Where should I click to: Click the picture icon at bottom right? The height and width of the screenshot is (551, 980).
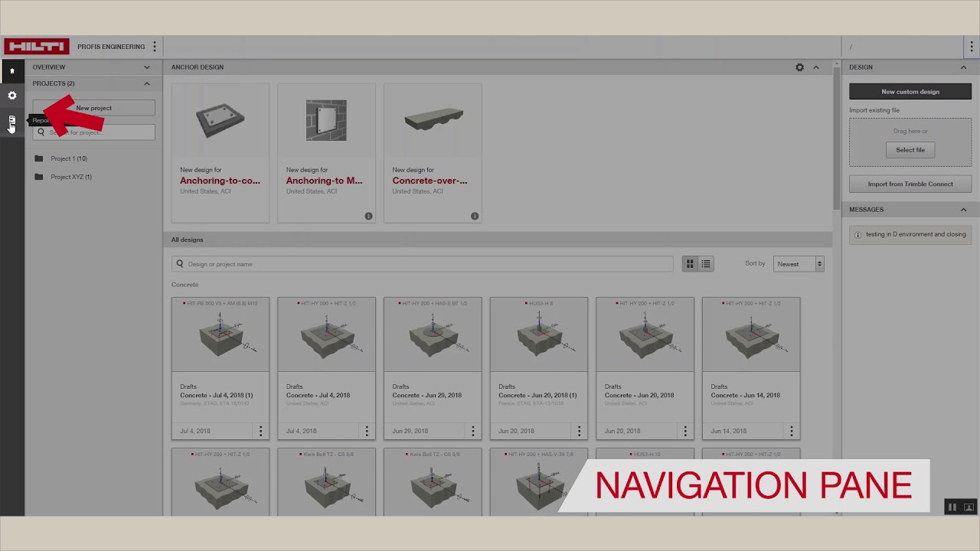[969, 507]
